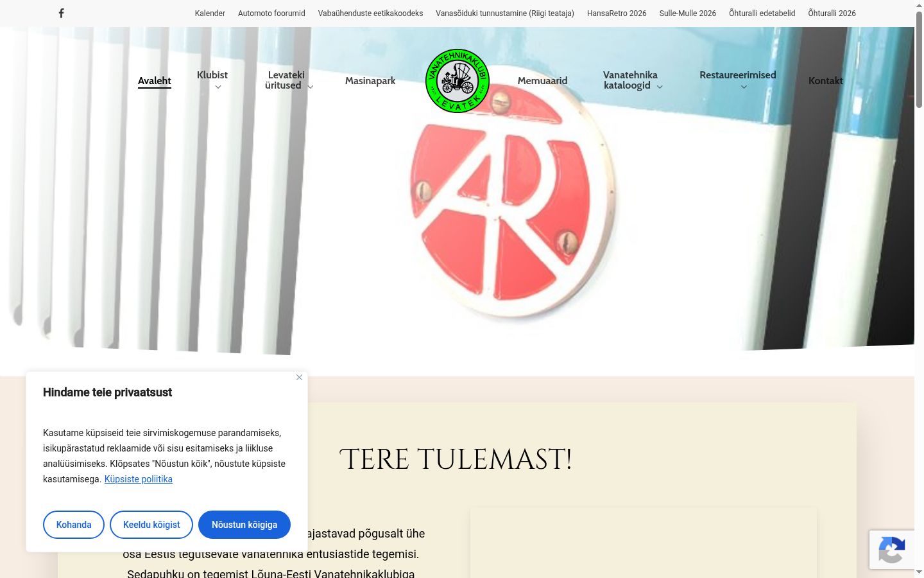Screen dimensions: 924x578
Task: Click the page vertical scrollbar thumb
Action: (919, 59)
